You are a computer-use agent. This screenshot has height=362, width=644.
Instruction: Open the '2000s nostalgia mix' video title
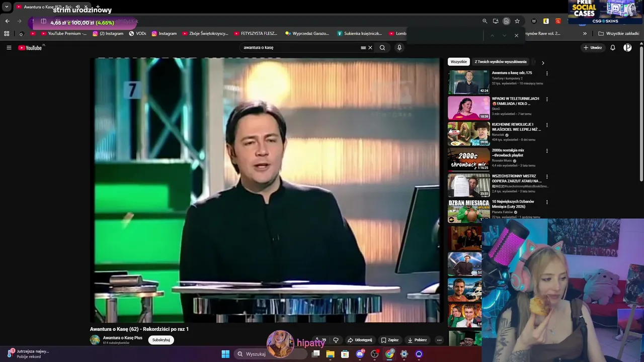coord(508,153)
